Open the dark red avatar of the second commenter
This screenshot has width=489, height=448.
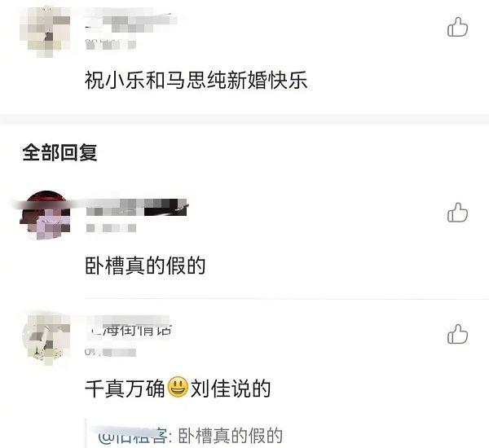pyautogui.click(x=46, y=215)
